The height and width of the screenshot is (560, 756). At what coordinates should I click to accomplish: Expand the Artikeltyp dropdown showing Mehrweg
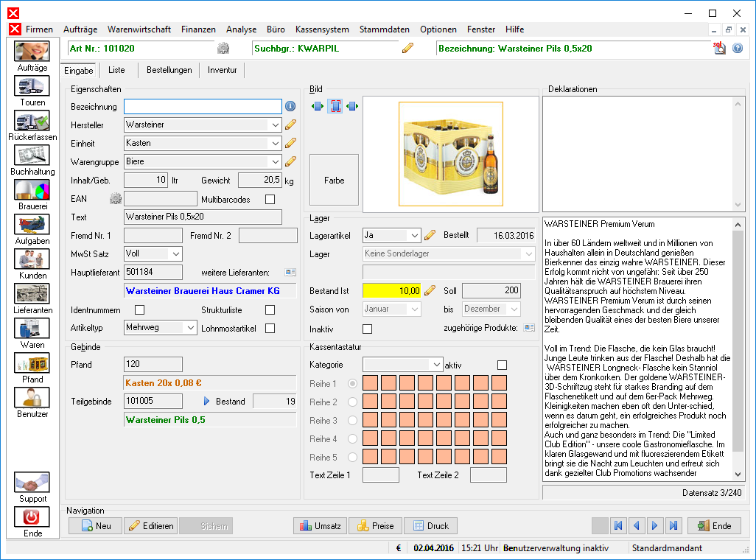[191, 328]
